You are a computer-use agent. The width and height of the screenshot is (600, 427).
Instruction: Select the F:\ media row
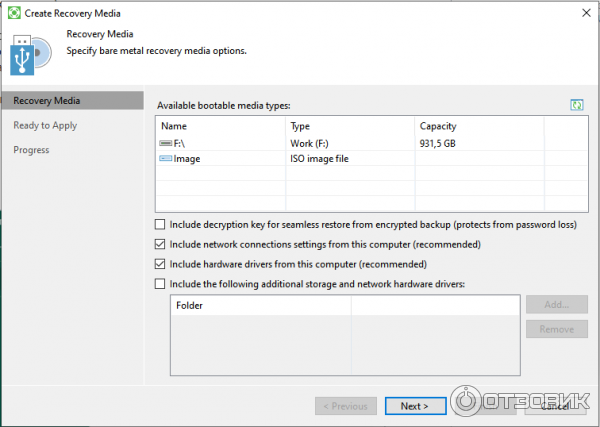point(372,143)
